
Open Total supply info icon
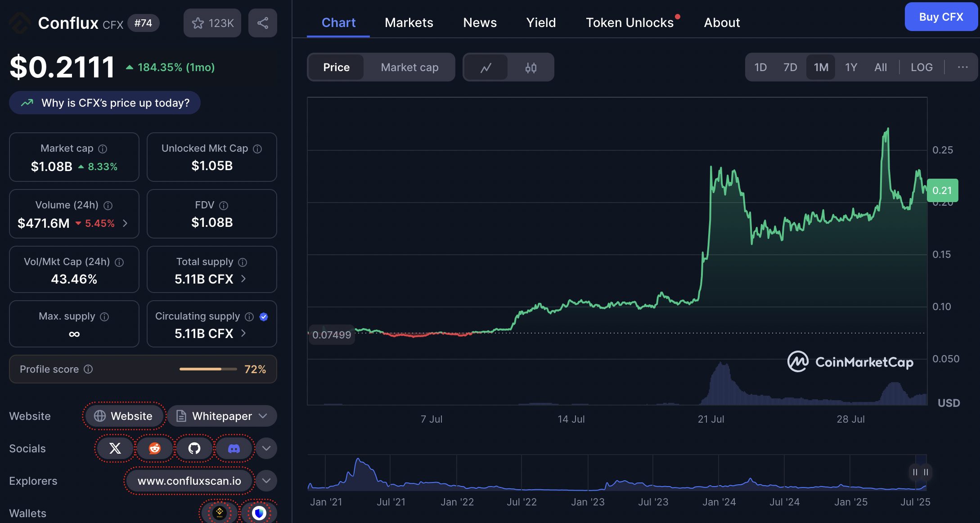click(x=243, y=262)
